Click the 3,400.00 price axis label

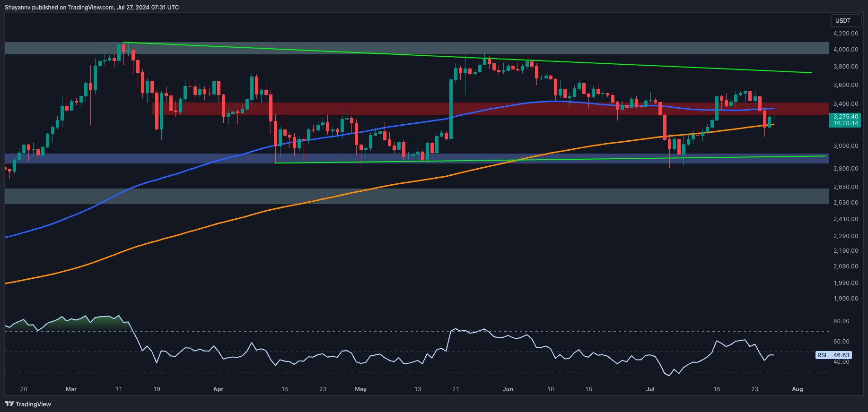pyautogui.click(x=846, y=104)
